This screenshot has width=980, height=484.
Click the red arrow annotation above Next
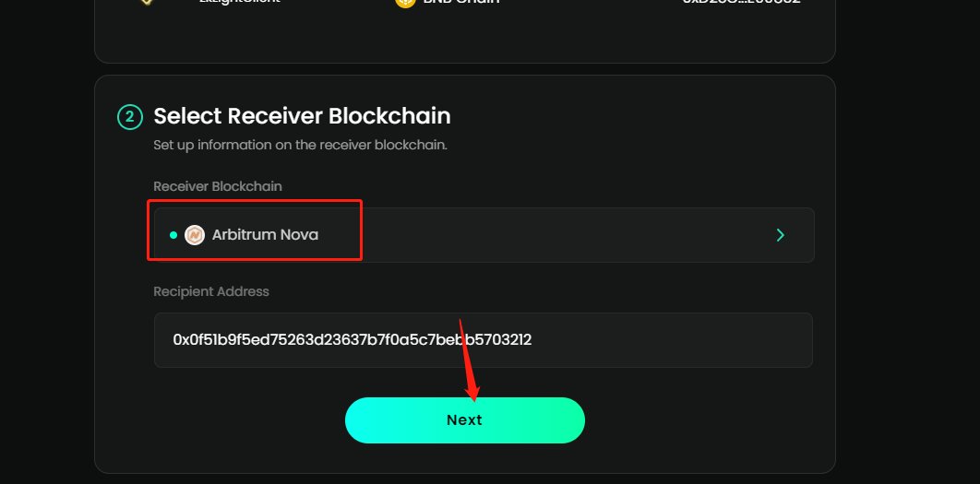point(469,361)
